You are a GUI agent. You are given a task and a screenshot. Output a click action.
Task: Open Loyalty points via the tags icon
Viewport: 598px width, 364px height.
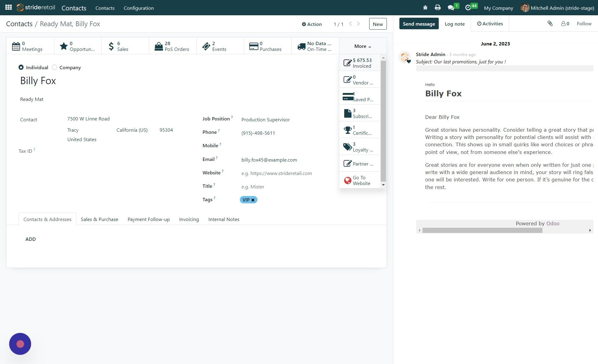(x=348, y=146)
